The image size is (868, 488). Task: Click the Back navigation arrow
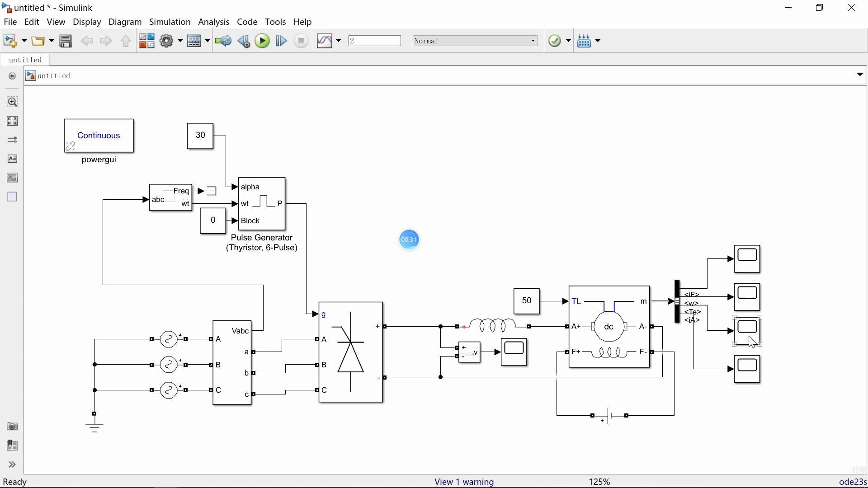point(87,41)
